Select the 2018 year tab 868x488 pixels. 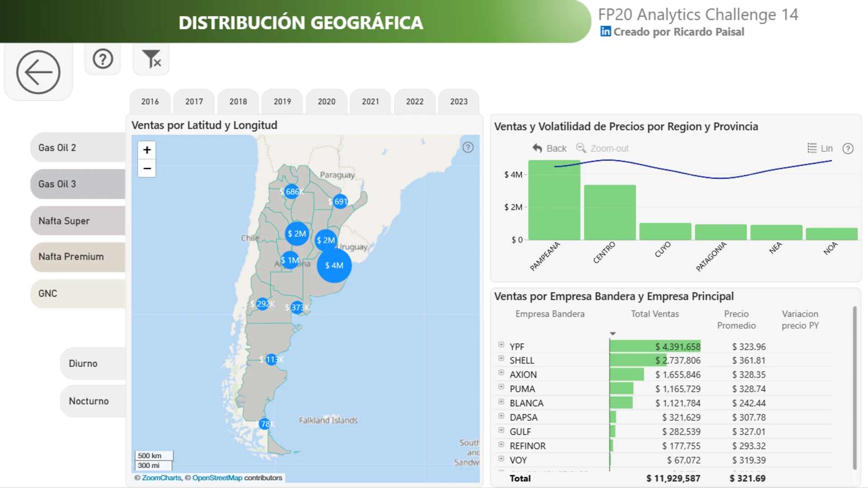238,102
